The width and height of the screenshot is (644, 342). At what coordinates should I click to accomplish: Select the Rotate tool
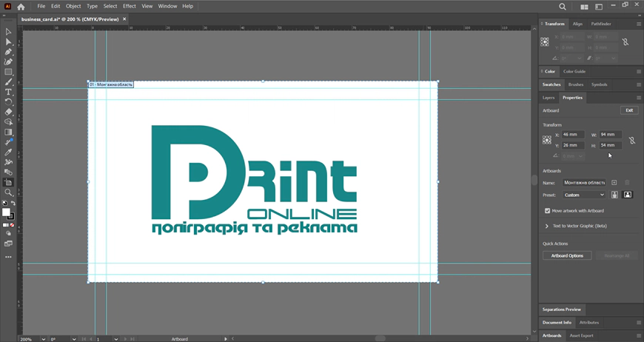pos(8,102)
